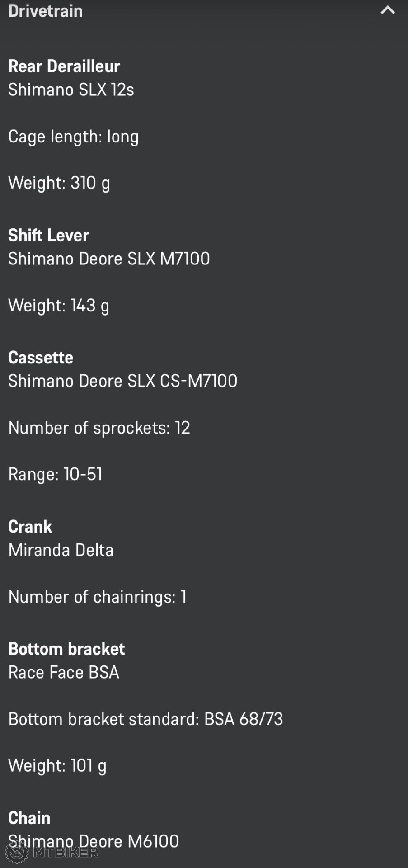Image resolution: width=408 pixels, height=868 pixels.
Task: Select the Shift Lever heading
Action: [48, 235]
